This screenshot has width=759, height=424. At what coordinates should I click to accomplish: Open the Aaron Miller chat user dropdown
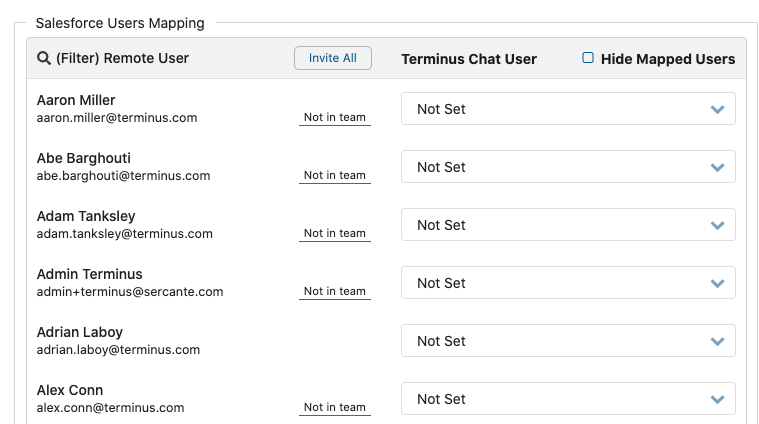tap(568, 109)
